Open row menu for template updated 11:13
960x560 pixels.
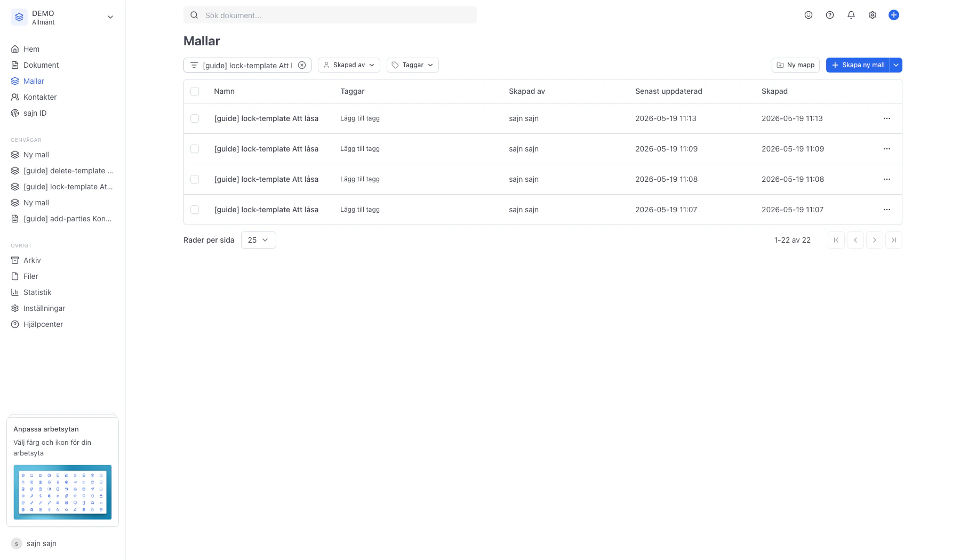pos(887,118)
